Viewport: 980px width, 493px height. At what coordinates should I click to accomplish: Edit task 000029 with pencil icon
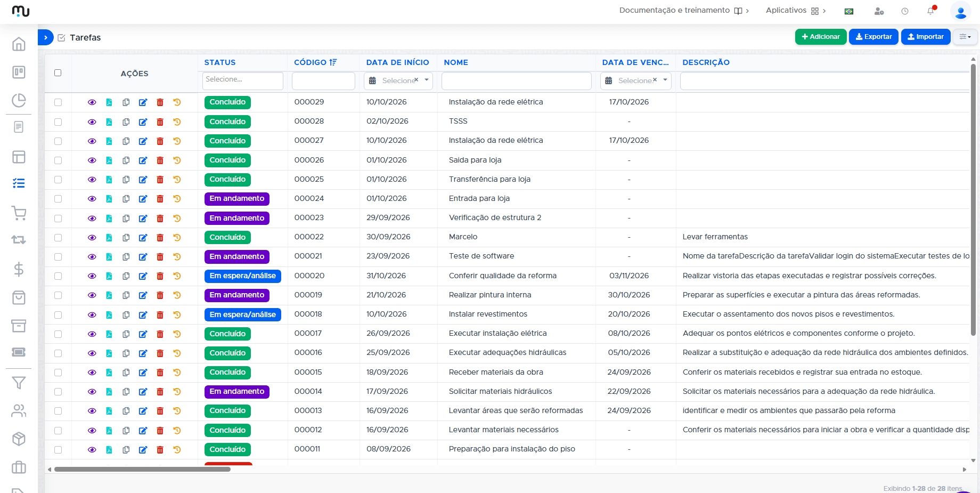pyautogui.click(x=143, y=102)
